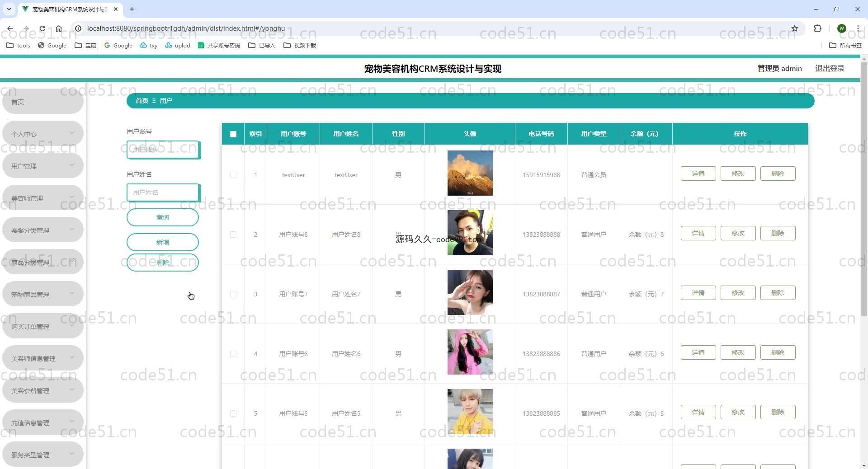
Task: Open 详情 for testUser row
Action: click(x=698, y=174)
